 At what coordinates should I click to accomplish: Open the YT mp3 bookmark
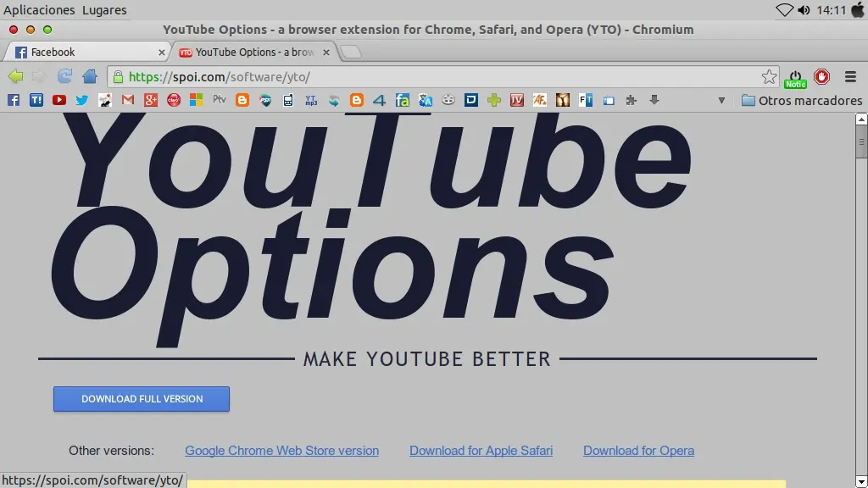click(311, 100)
